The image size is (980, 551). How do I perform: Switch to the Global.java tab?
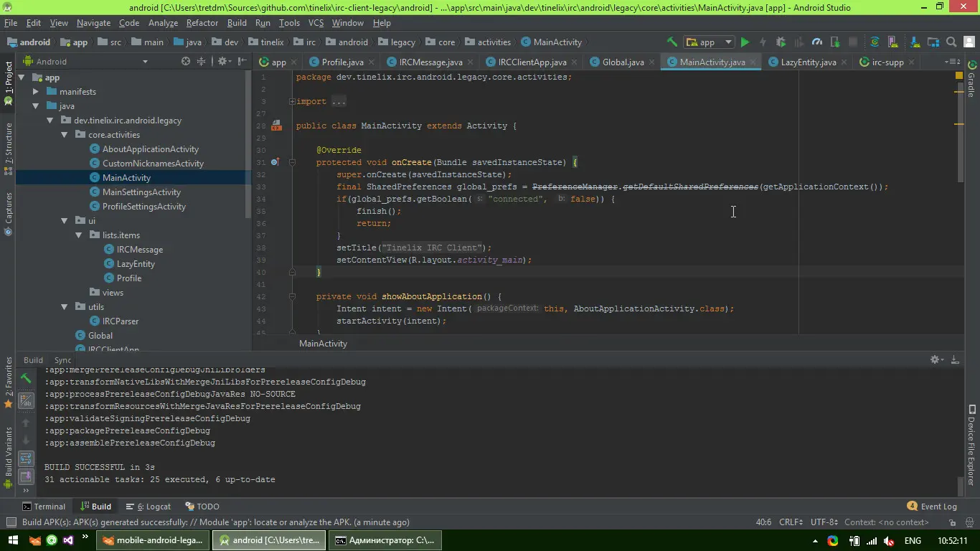point(622,62)
